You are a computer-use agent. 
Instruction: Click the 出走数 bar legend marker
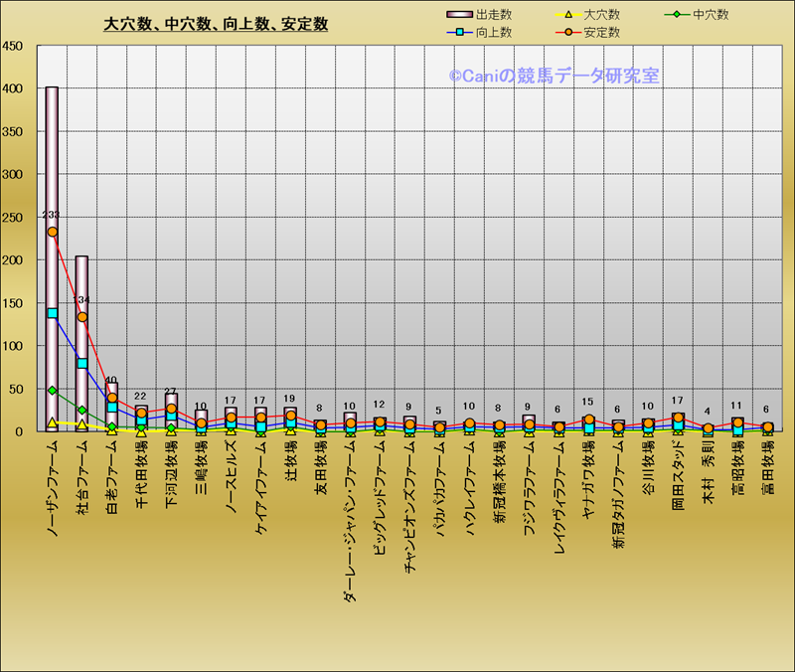coord(459,15)
